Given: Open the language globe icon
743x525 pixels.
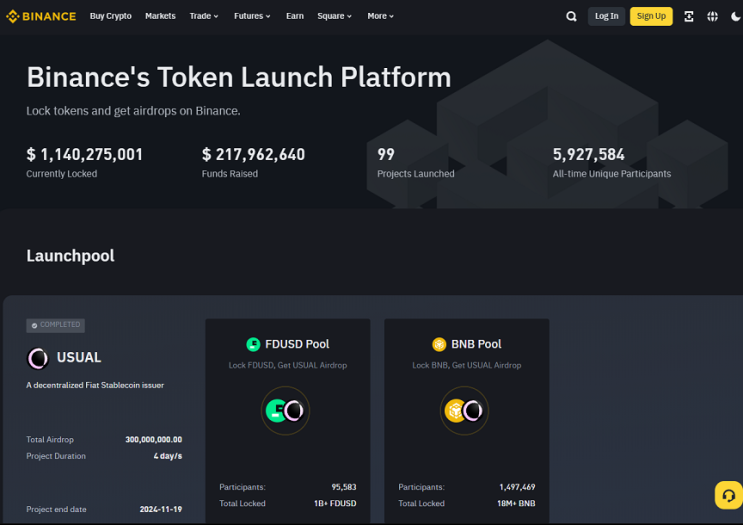Looking at the screenshot, I should click(712, 17).
